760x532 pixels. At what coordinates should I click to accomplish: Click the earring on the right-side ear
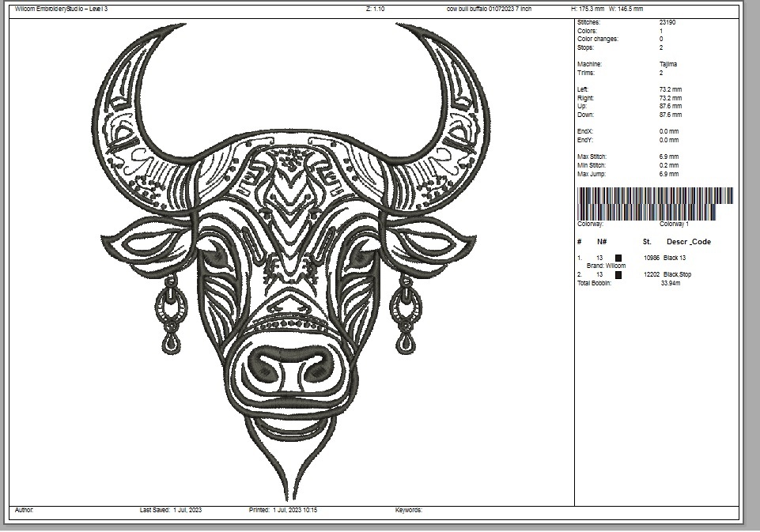(x=404, y=315)
